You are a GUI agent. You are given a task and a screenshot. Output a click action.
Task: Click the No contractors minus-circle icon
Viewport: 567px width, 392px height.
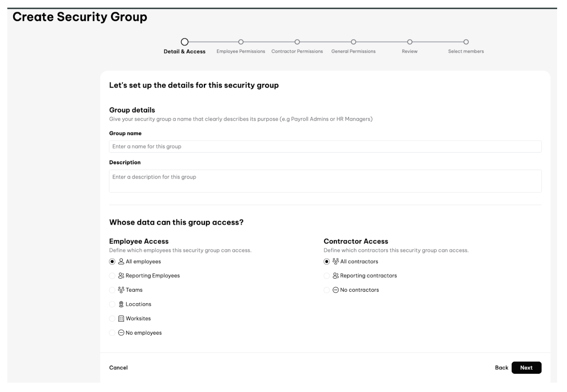click(335, 290)
